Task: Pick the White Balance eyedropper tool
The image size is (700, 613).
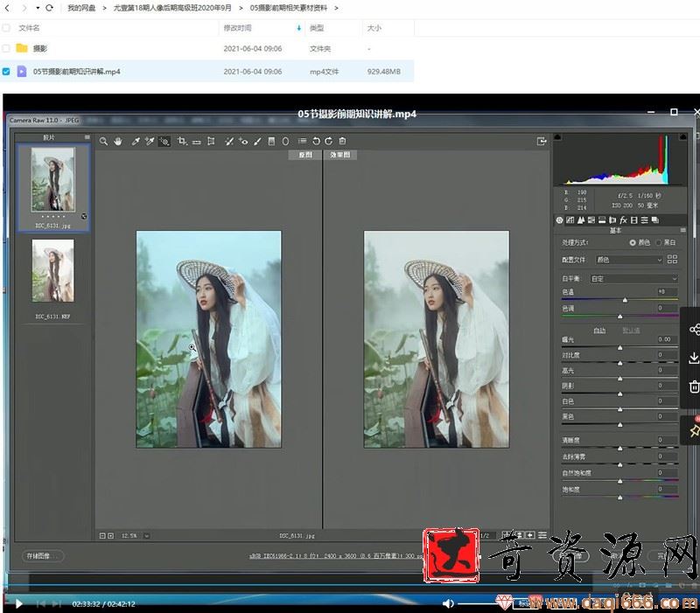Action: click(x=136, y=142)
